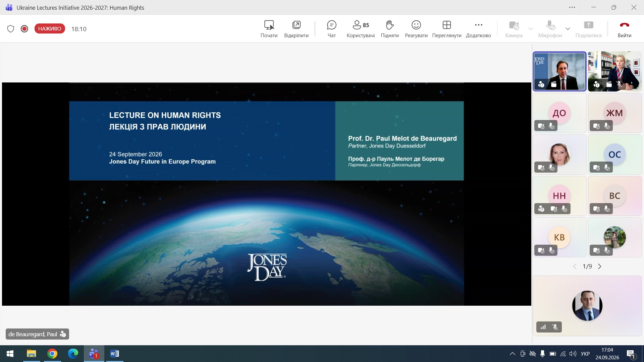Click the Поділитися share screen button
The height and width of the screenshot is (362, 644).
pos(588,29)
